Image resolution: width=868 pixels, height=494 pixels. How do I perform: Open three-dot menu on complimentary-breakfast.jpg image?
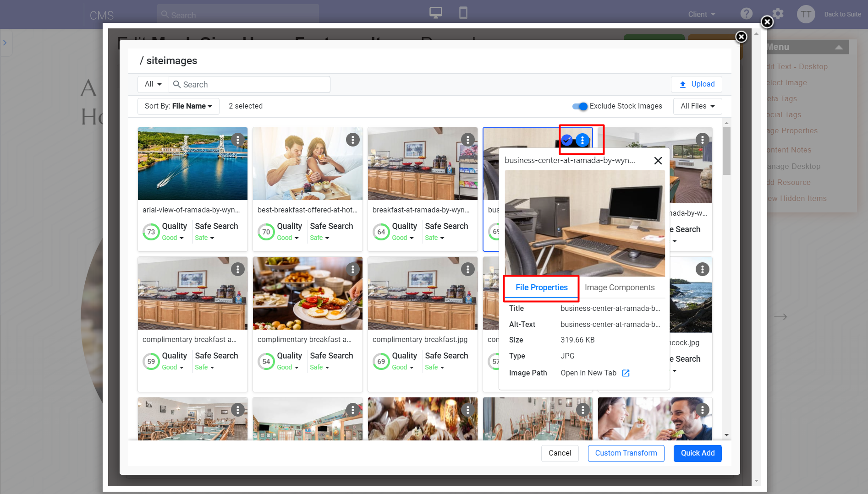click(x=468, y=269)
